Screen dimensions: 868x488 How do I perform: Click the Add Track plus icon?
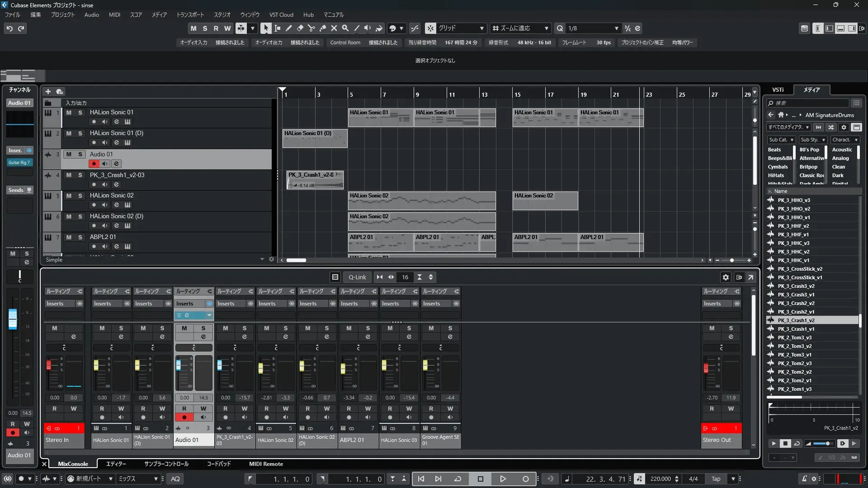pyautogui.click(x=48, y=91)
